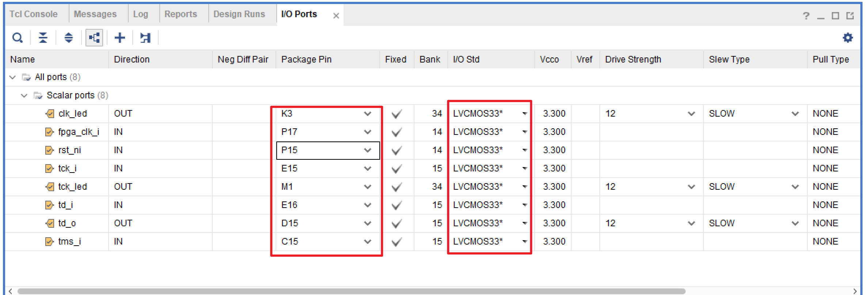Click the search magnifier icon in toolbar

(18, 38)
